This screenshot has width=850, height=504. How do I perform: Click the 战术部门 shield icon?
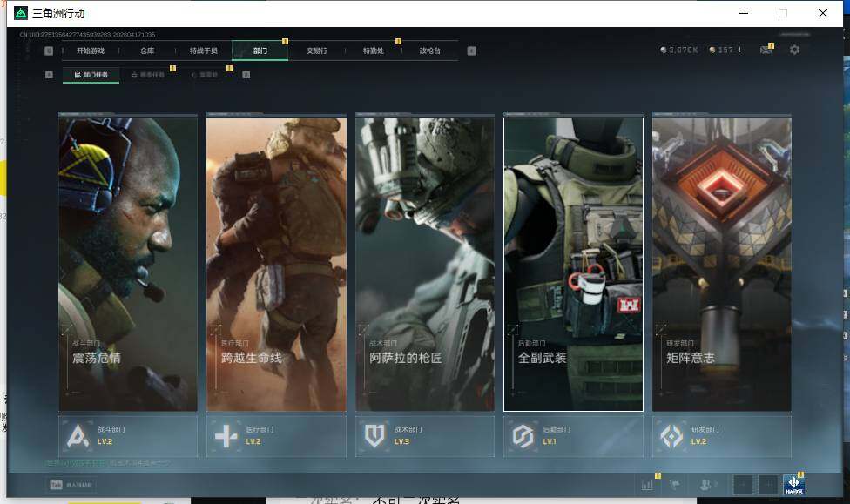[x=375, y=435]
